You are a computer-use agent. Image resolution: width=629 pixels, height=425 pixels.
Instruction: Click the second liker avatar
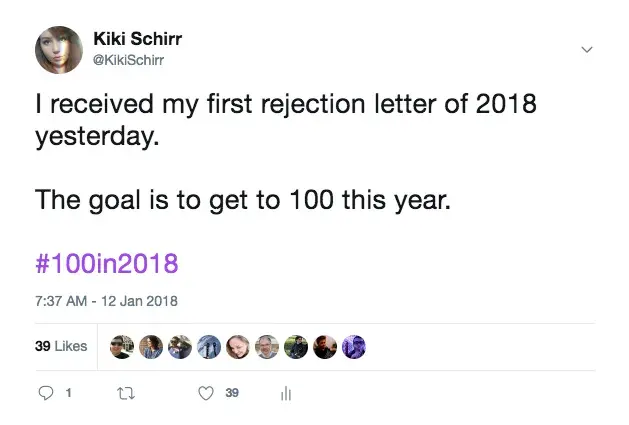(150, 347)
